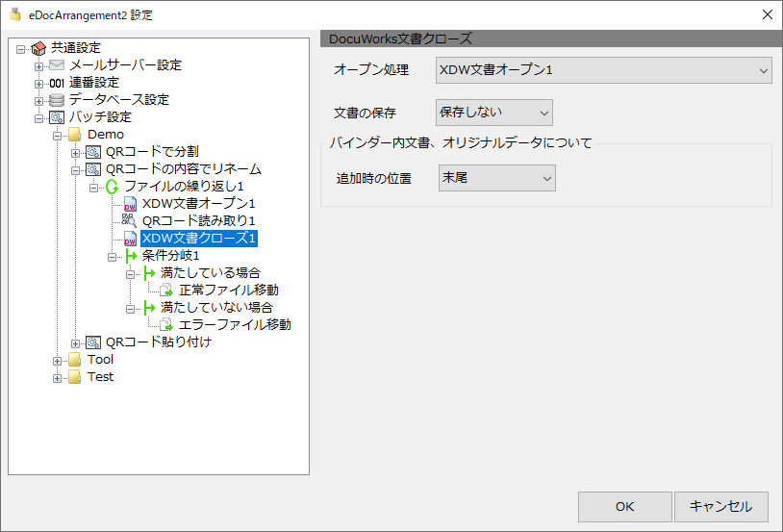Click the 001 numbering icon
This screenshot has height=532, width=783.
point(57,83)
